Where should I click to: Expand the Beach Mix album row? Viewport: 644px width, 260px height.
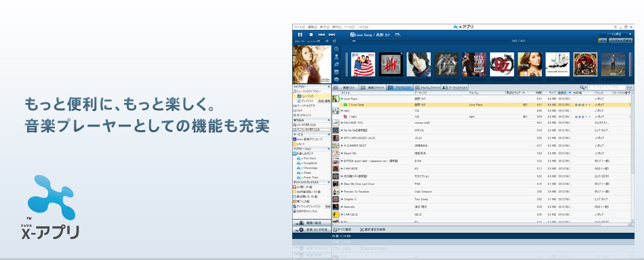click(x=342, y=153)
